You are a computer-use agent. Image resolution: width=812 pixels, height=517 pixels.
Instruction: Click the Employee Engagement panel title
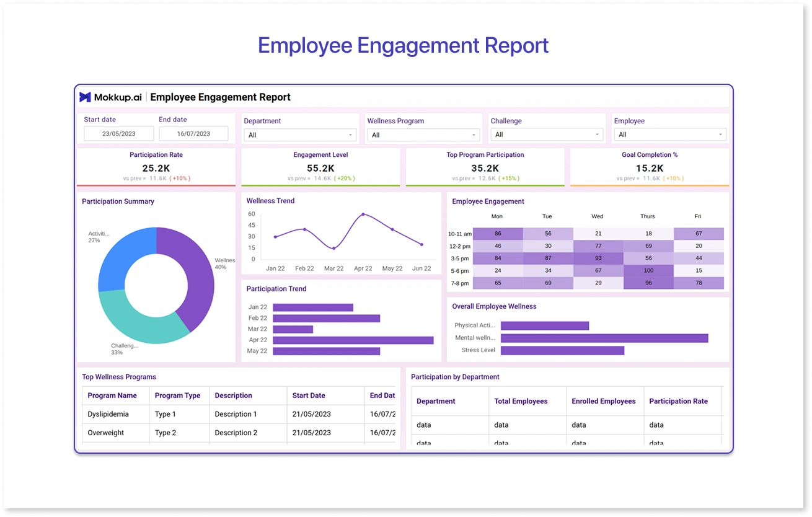(488, 201)
